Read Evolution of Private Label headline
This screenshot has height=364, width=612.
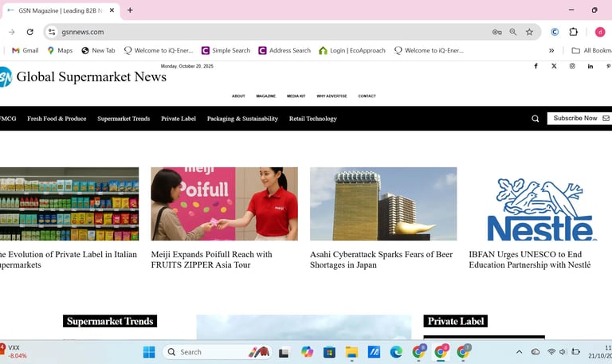tap(69, 260)
